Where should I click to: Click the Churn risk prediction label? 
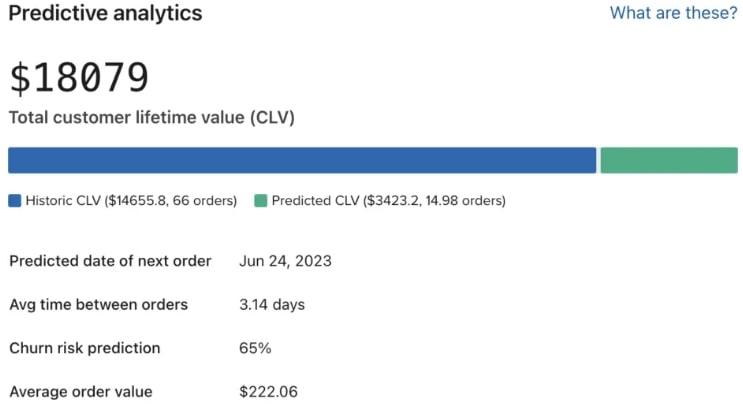pos(84,348)
